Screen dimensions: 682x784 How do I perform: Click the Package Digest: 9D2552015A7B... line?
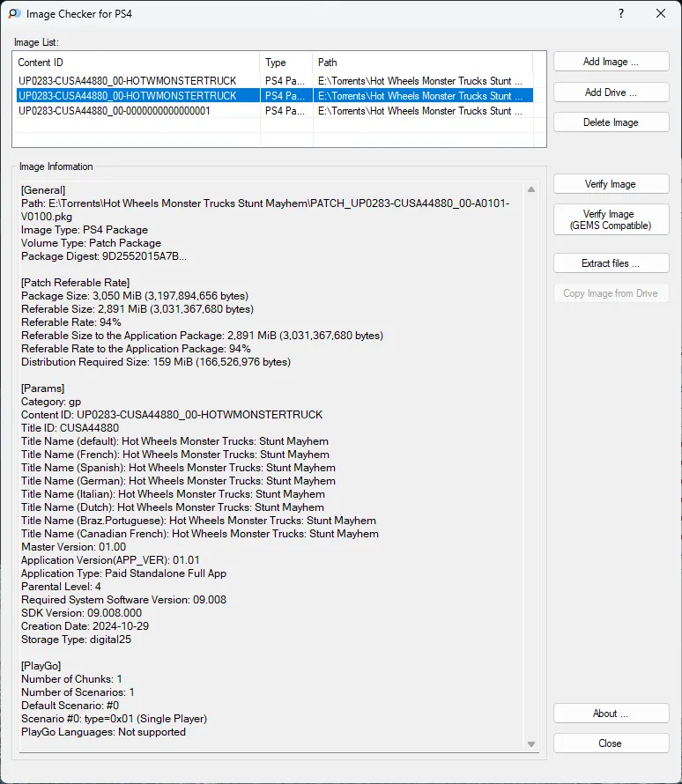103,256
